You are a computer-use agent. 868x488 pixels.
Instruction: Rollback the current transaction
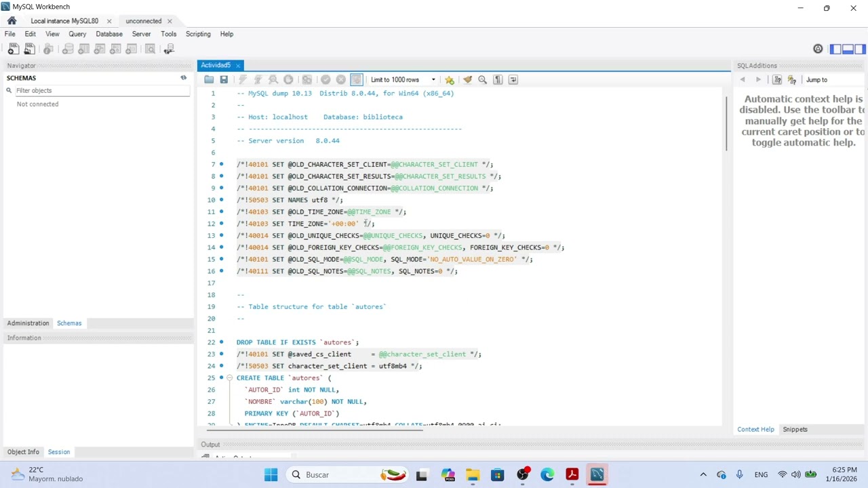(341, 80)
